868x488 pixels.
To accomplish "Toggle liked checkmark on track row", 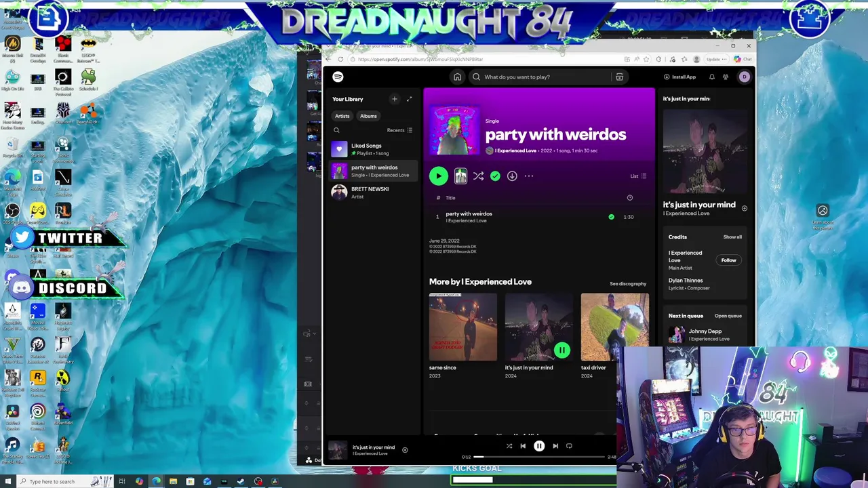I will tap(611, 217).
